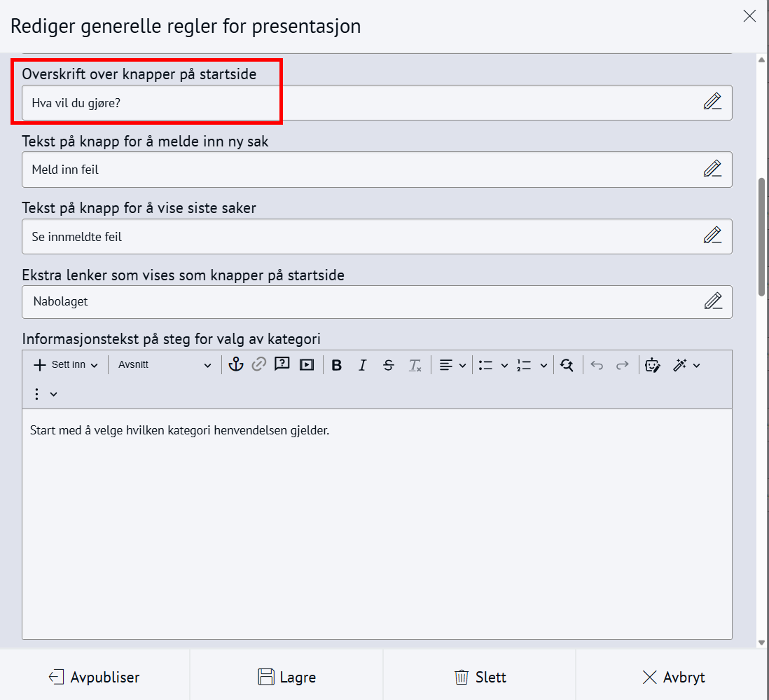
Task: Open text alignment dropdown
Action: (452, 365)
